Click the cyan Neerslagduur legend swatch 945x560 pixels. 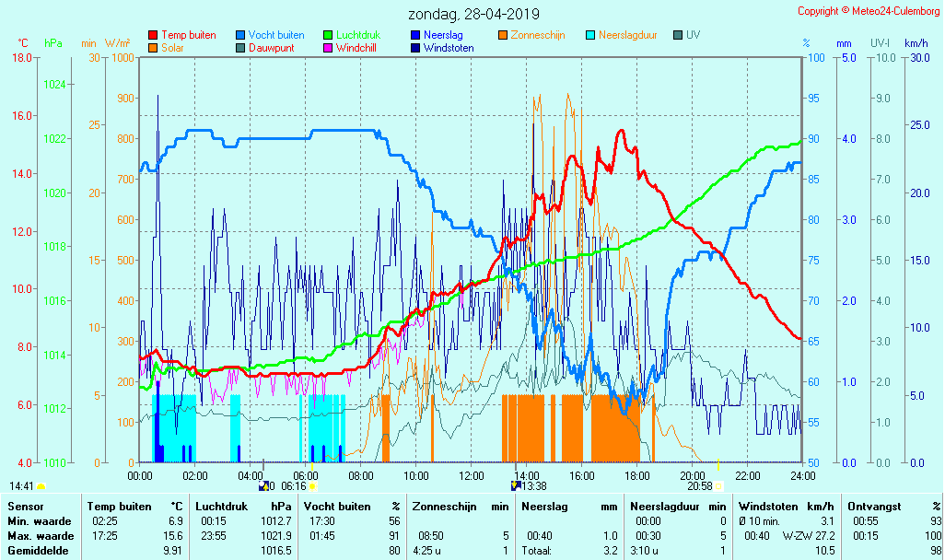(591, 35)
